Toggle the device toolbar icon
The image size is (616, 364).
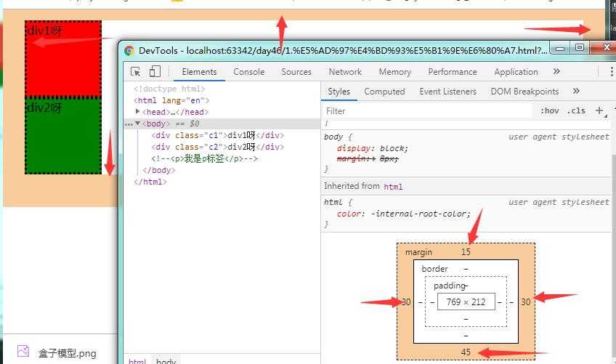tap(155, 71)
